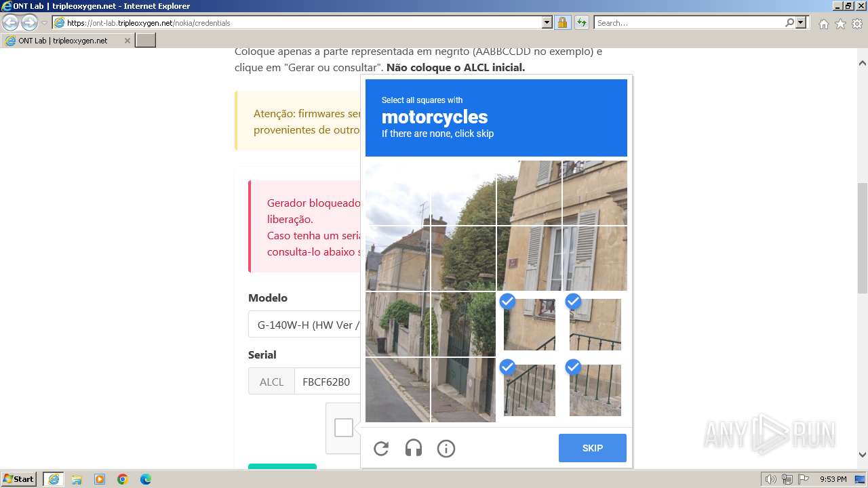The image size is (868, 488).
Task: Click the search magnifier icon
Action: (789, 22)
